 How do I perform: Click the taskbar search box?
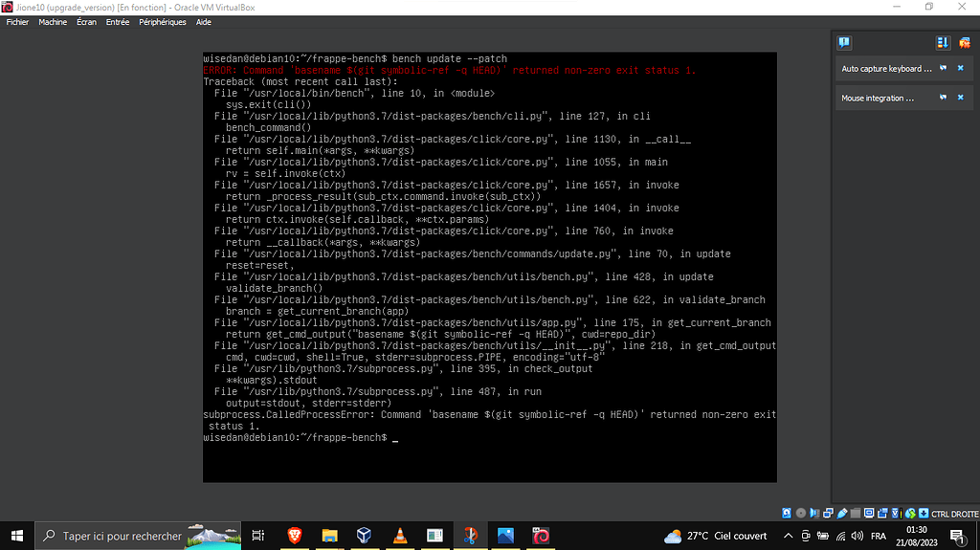(x=138, y=536)
